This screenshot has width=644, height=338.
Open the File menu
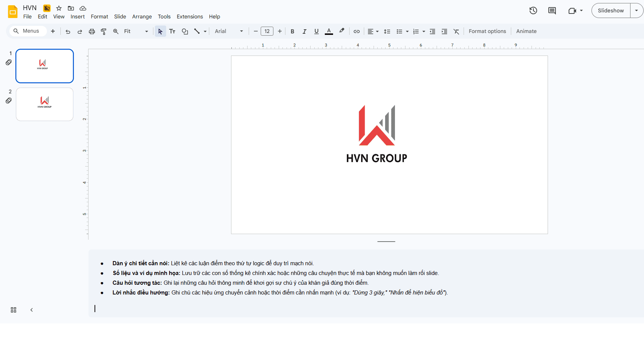(x=27, y=17)
